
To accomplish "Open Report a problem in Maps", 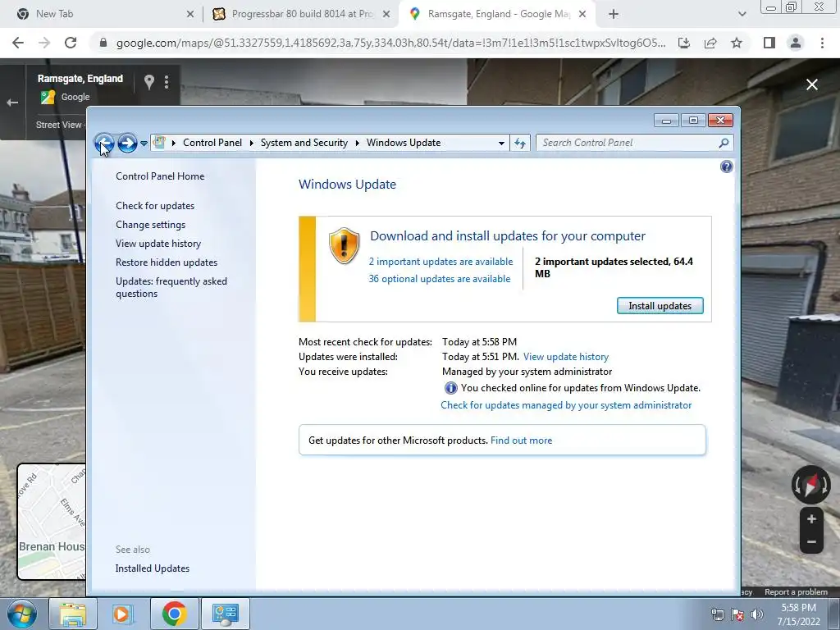I will click(x=796, y=592).
